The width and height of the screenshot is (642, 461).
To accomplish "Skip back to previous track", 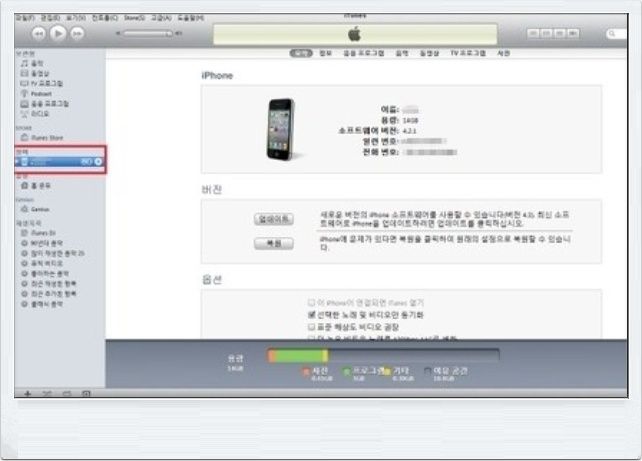I will coord(38,34).
